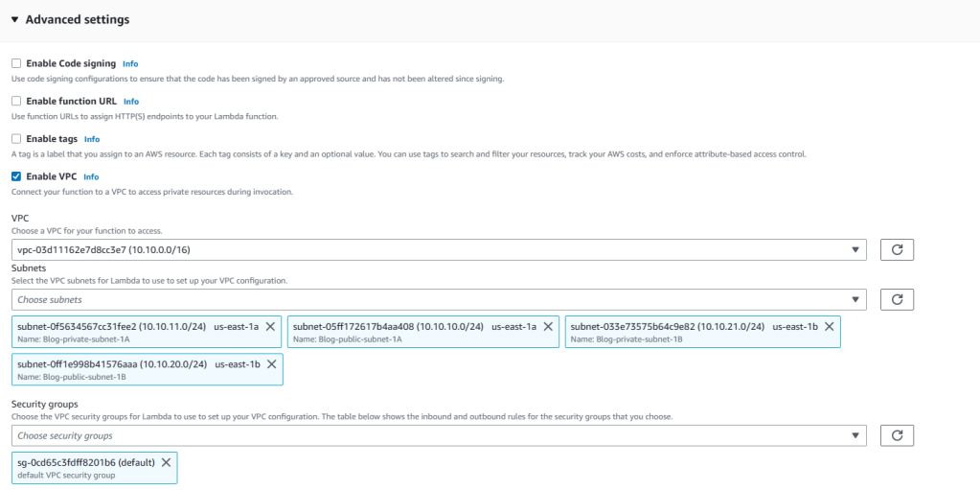
Task: Remove subnet Blog-public-subnet-1A
Action: click(x=549, y=326)
